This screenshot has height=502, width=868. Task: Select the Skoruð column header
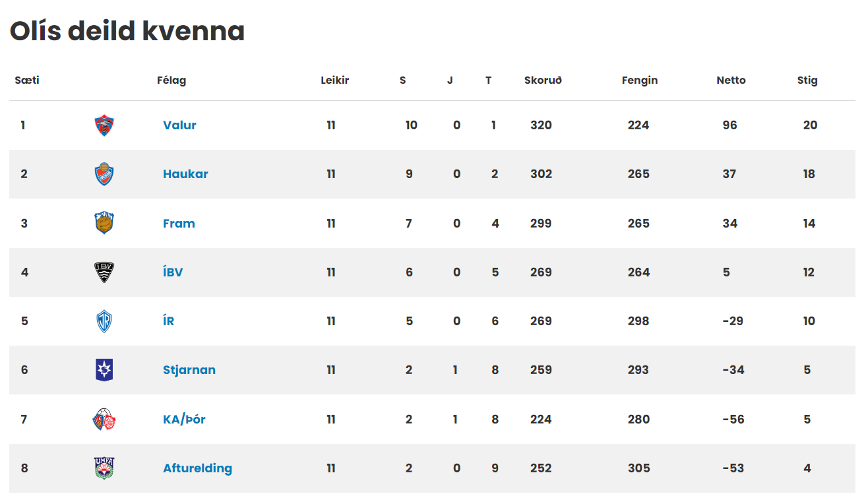point(543,80)
